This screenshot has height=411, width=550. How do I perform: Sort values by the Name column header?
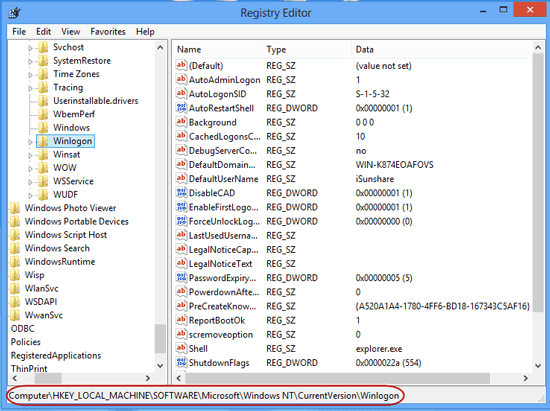click(217, 49)
